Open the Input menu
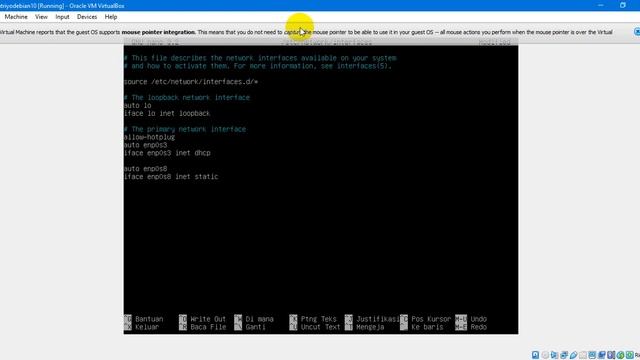This screenshot has height=360, width=640. [x=62, y=17]
